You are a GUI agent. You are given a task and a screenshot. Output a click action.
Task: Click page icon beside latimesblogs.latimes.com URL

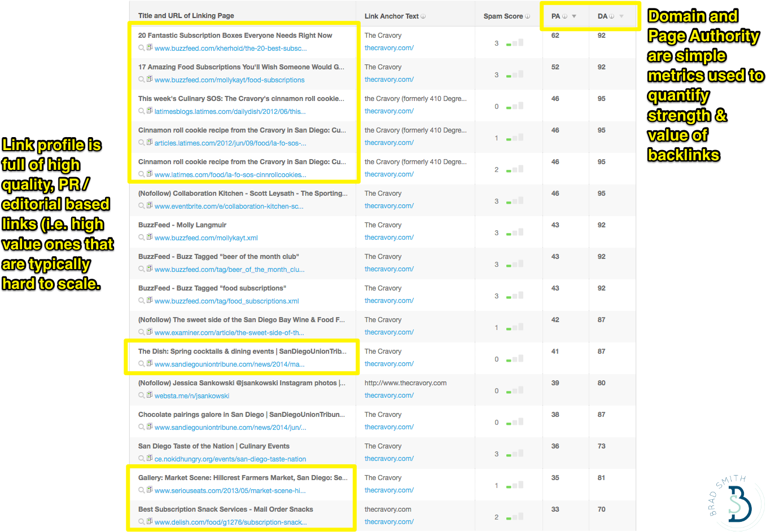click(x=150, y=111)
